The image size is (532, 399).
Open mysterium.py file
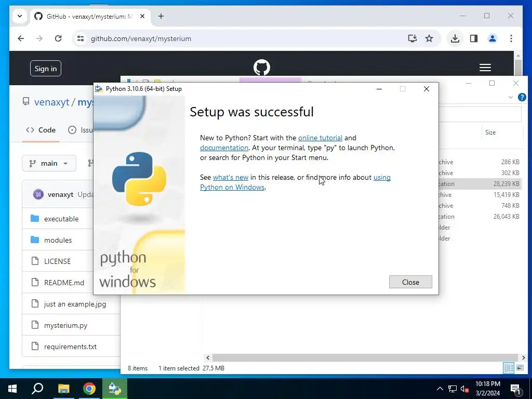pyautogui.click(x=65, y=325)
